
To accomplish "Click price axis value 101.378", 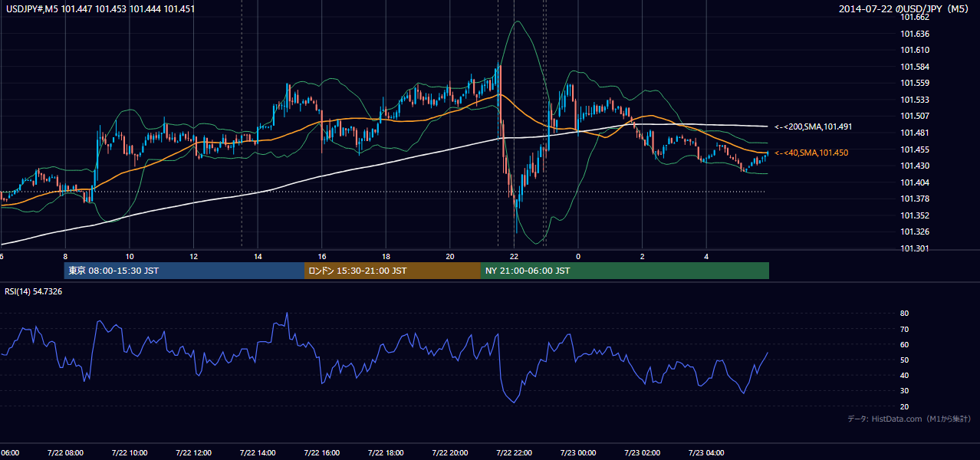I will 915,199.
